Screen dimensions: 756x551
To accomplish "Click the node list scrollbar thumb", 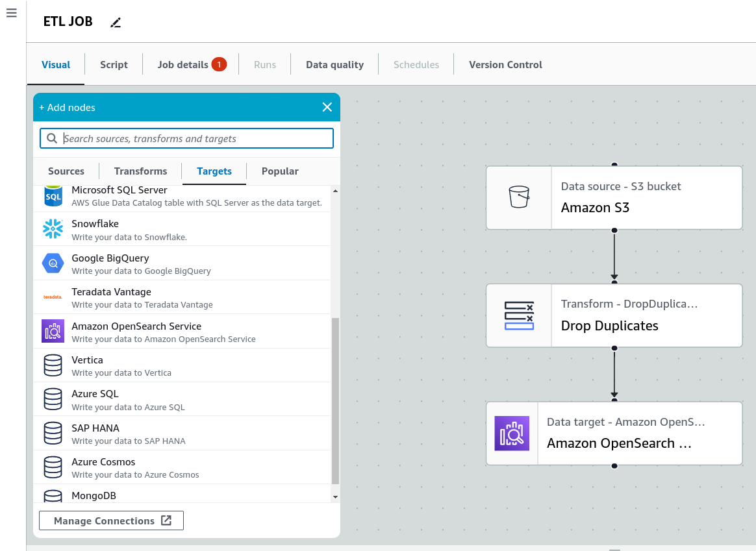I will (x=336, y=400).
